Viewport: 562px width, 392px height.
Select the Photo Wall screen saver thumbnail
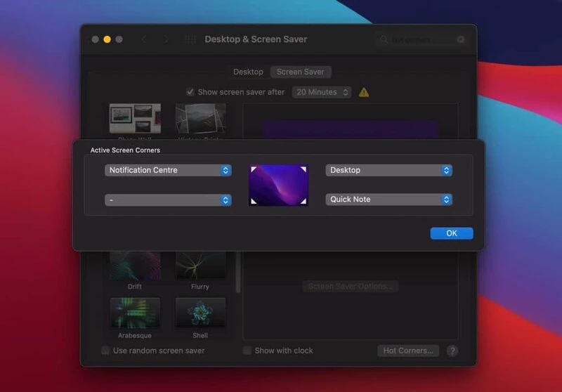(x=135, y=119)
